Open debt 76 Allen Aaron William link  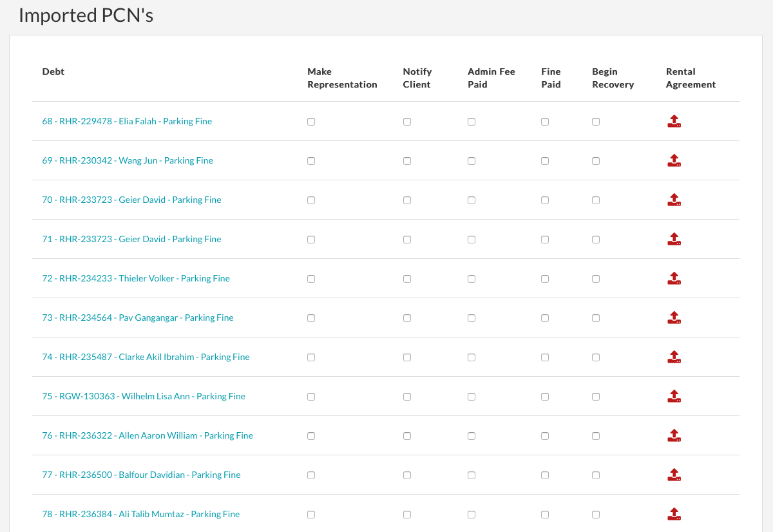click(x=148, y=435)
